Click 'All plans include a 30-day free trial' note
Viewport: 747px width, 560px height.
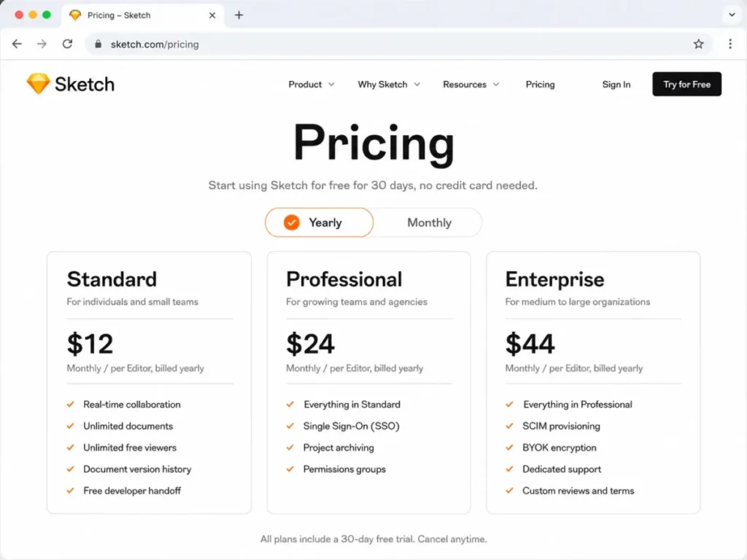tap(373, 539)
